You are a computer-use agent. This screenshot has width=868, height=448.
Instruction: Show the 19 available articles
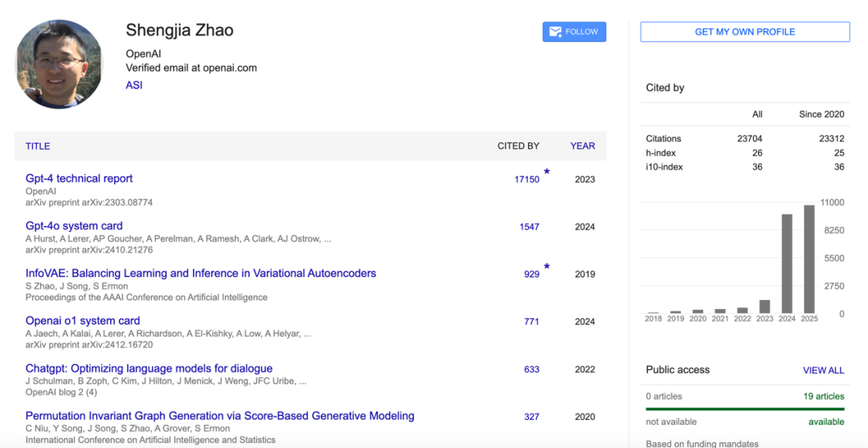pos(824,396)
